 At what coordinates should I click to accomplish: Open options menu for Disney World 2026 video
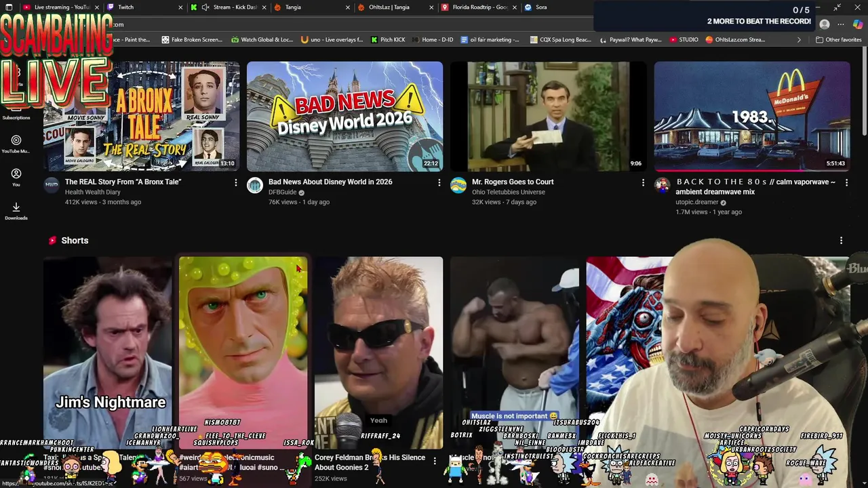click(439, 182)
